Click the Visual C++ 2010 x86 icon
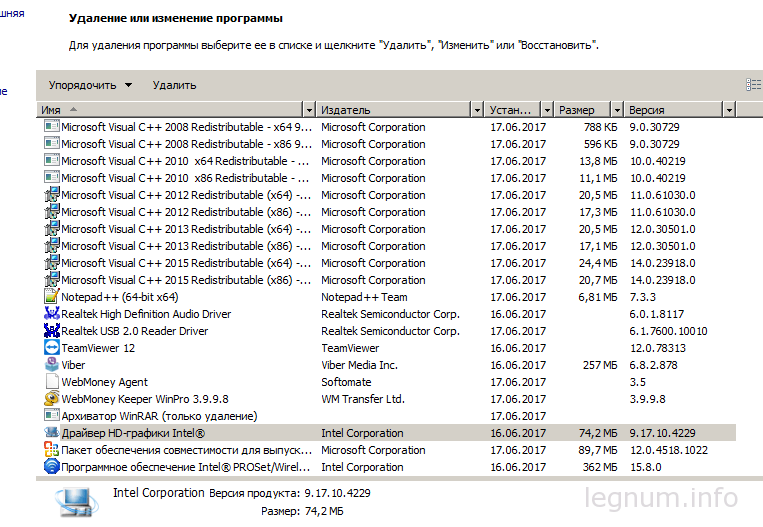The height and width of the screenshot is (527, 763). pos(52,178)
